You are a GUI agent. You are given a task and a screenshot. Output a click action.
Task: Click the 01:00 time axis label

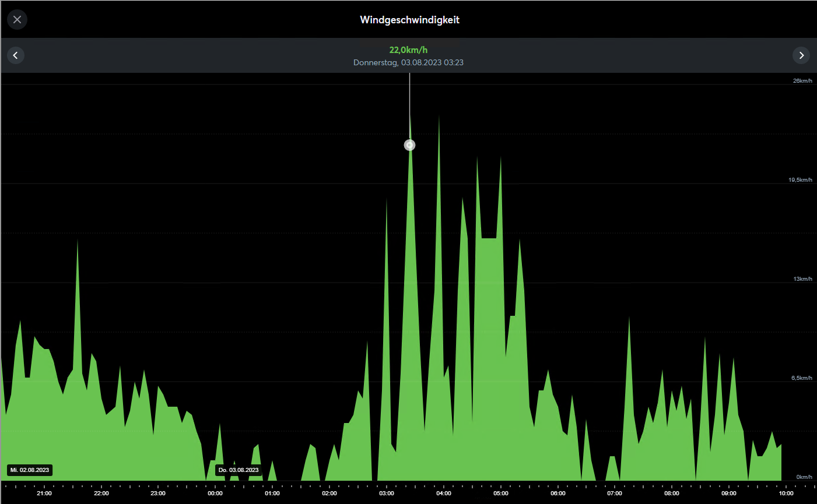(x=272, y=494)
